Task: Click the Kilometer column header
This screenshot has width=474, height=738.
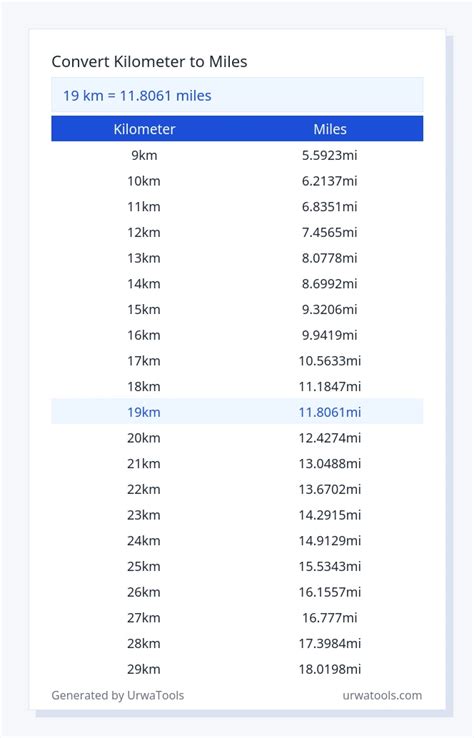Action: point(144,129)
